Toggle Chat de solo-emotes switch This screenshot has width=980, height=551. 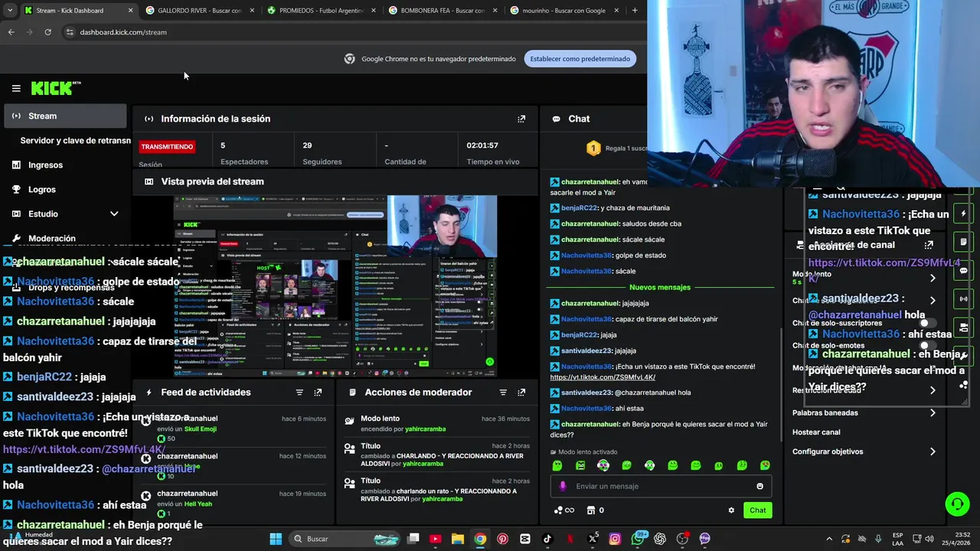[x=928, y=345]
